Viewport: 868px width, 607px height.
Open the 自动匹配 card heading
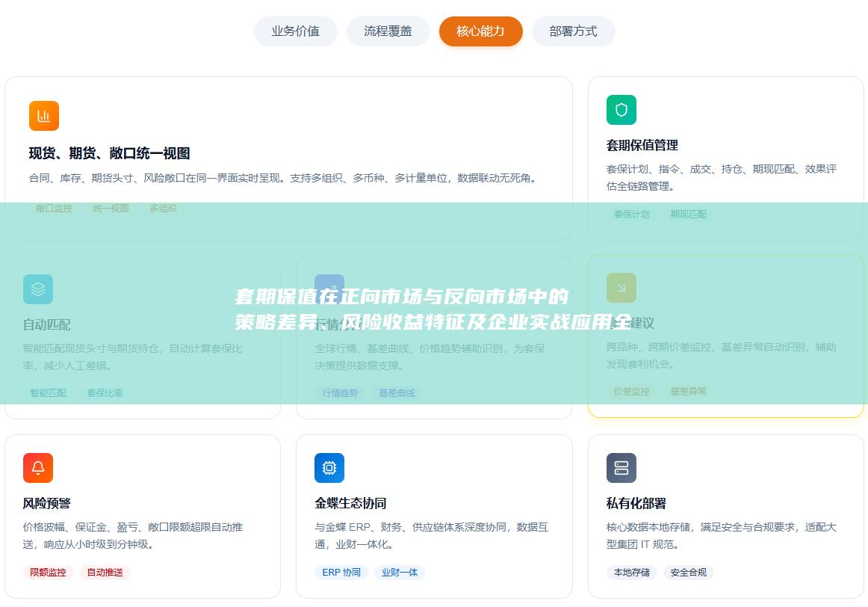[46, 324]
